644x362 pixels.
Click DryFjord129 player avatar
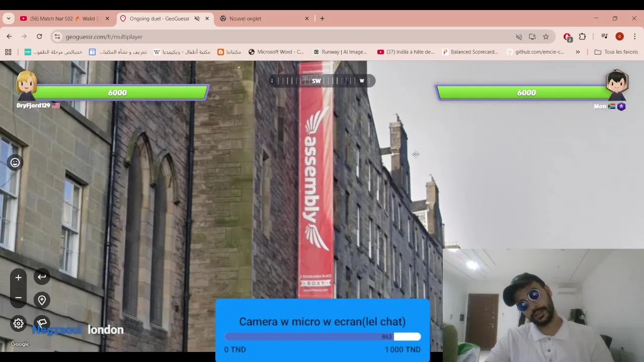point(26,85)
